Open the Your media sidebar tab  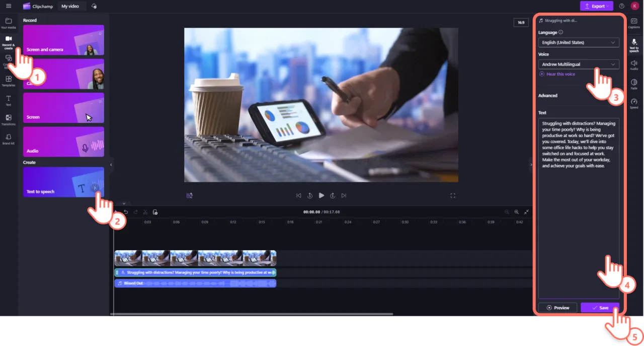point(8,23)
